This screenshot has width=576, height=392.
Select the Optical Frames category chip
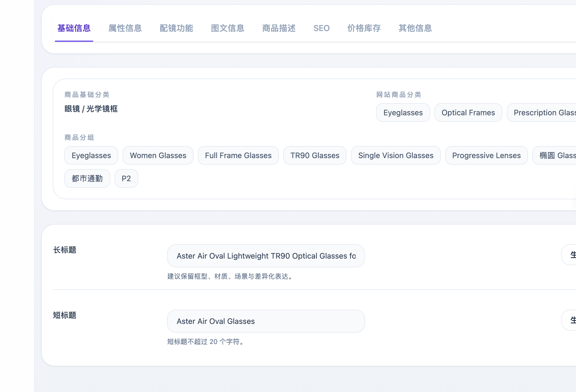click(x=468, y=113)
